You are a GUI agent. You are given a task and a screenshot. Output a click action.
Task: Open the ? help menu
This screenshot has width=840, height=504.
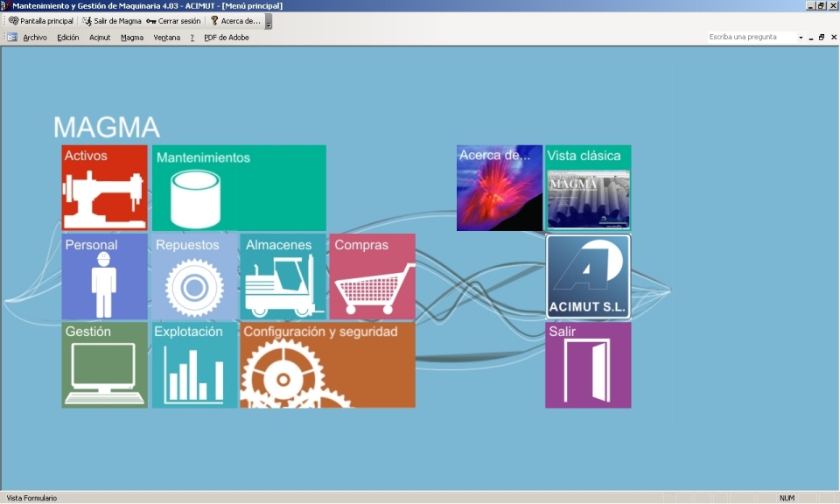coord(192,38)
